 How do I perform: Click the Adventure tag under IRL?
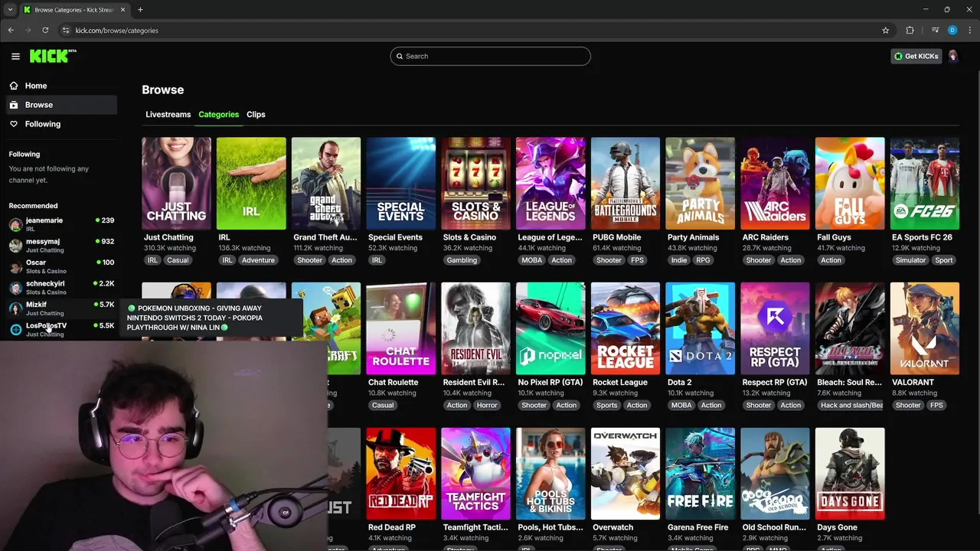pyautogui.click(x=258, y=260)
